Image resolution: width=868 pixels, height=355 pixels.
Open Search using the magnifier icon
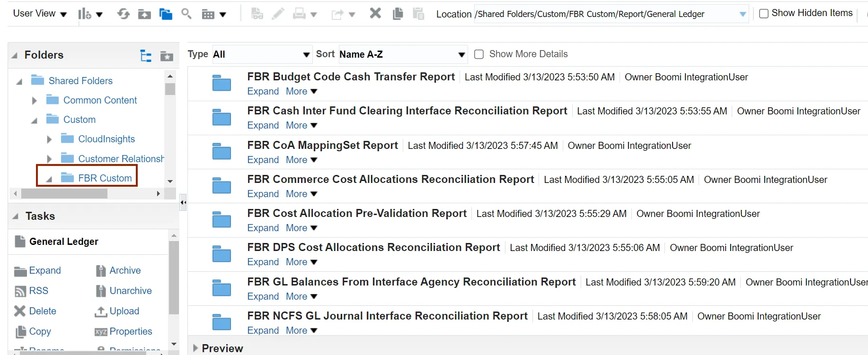pos(186,14)
